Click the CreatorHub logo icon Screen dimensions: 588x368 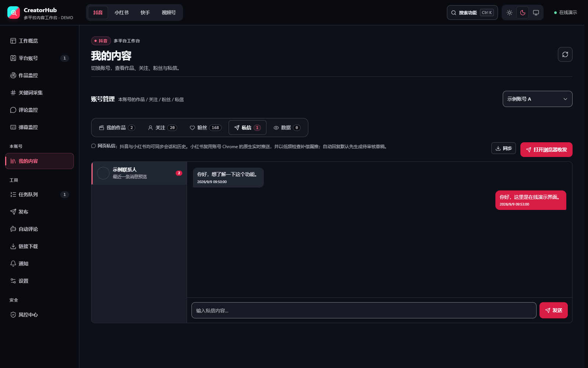pyautogui.click(x=14, y=12)
